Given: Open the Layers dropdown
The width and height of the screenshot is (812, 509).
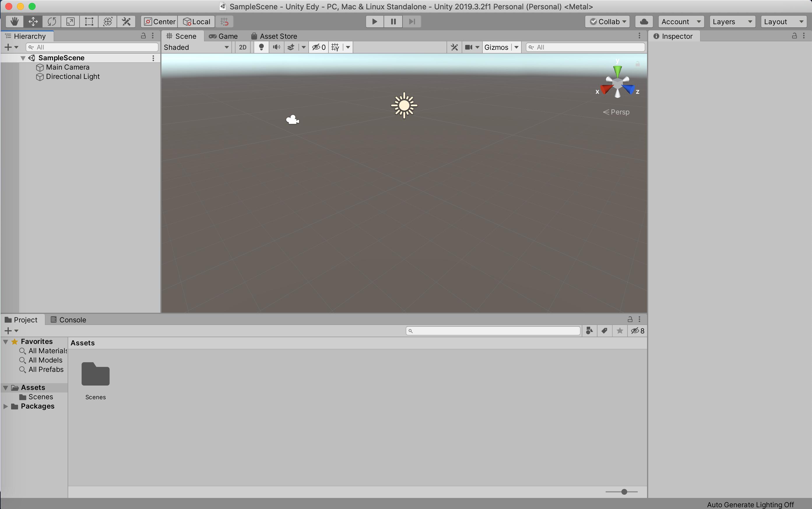Looking at the screenshot, I should pyautogui.click(x=732, y=22).
